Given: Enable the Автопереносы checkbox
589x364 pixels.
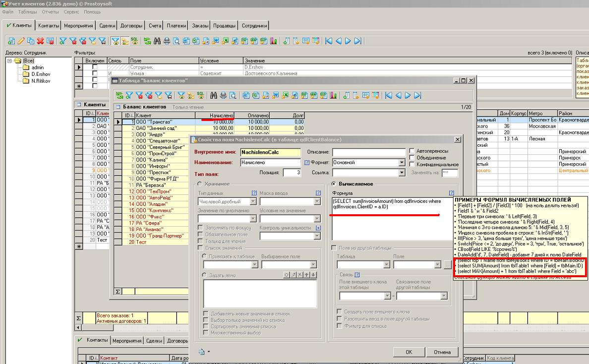Looking at the screenshot, I should [x=412, y=151].
